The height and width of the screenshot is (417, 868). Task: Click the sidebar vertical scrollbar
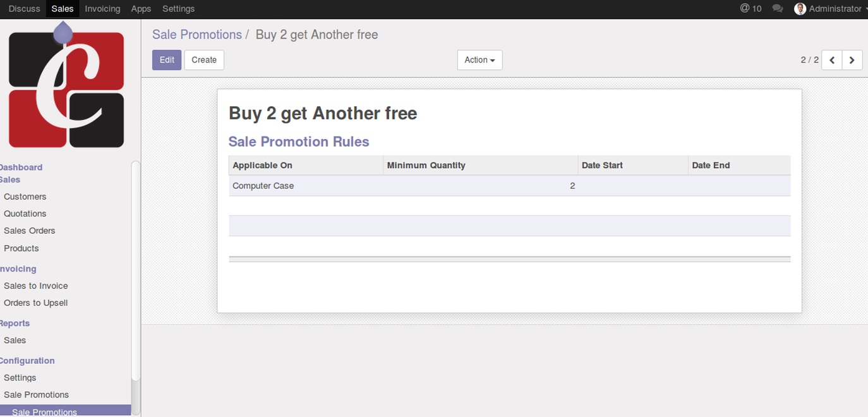pos(136,272)
